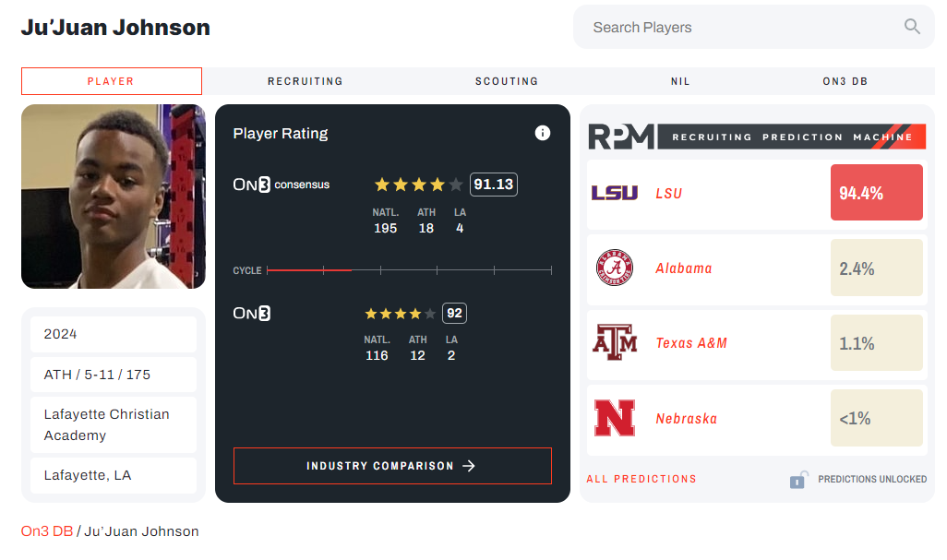Select the ON3 DB tab
This screenshot has height=560, width=947.
845,81
